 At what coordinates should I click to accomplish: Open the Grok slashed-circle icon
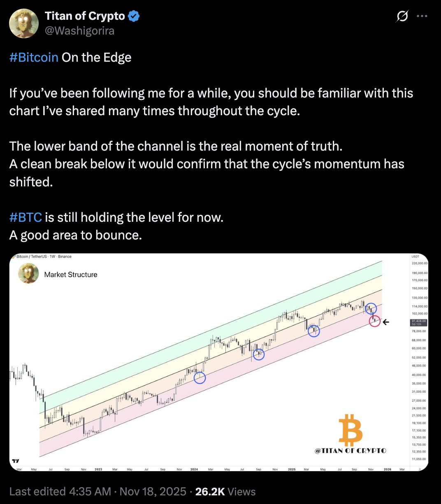point(402,16)
